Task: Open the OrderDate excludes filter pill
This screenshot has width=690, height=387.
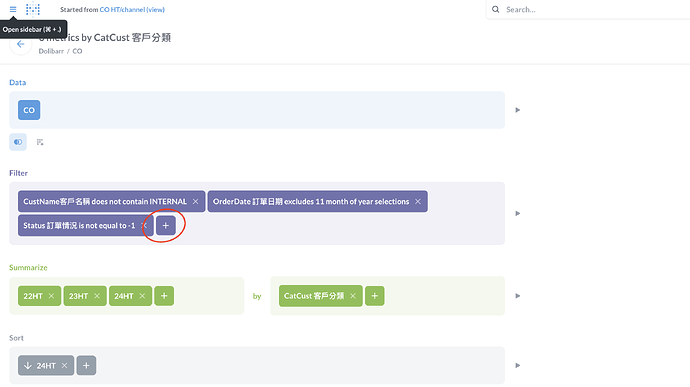Action: 311,201
